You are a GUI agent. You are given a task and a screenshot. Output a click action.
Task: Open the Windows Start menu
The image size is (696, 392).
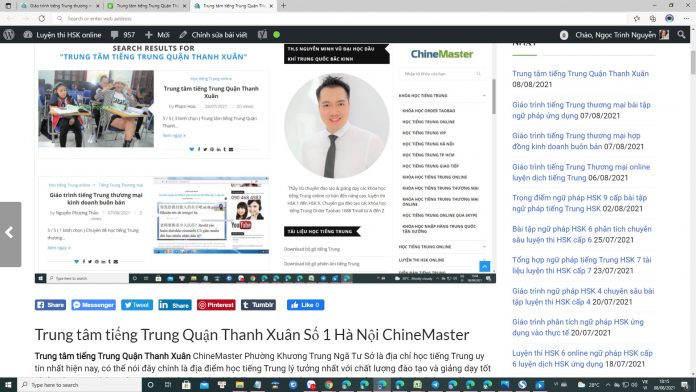(8, 384)
